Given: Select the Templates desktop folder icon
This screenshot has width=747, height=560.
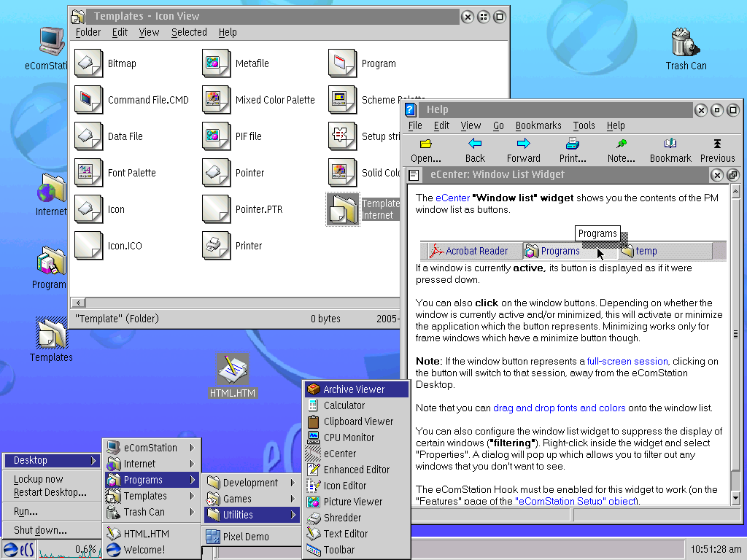Looking at the screenshot, I should [x=52, y=332].
